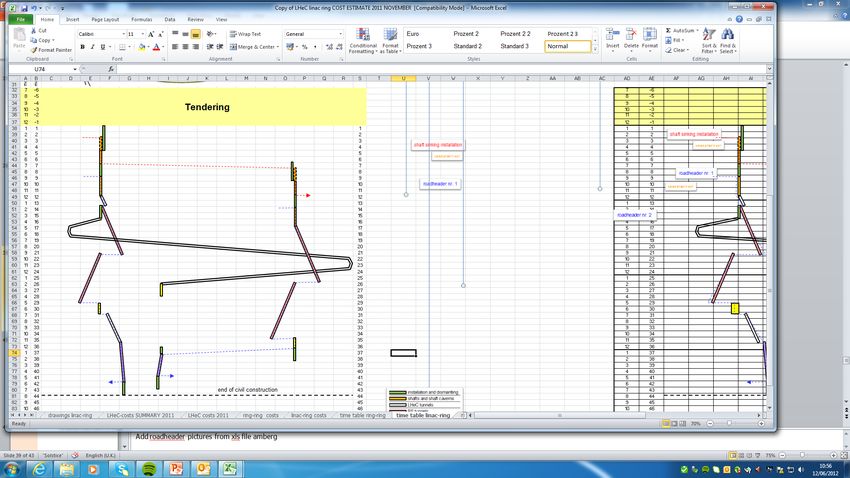Click Decrease Decimal icon
Viewport: 850px width, 478px height.
339,47
